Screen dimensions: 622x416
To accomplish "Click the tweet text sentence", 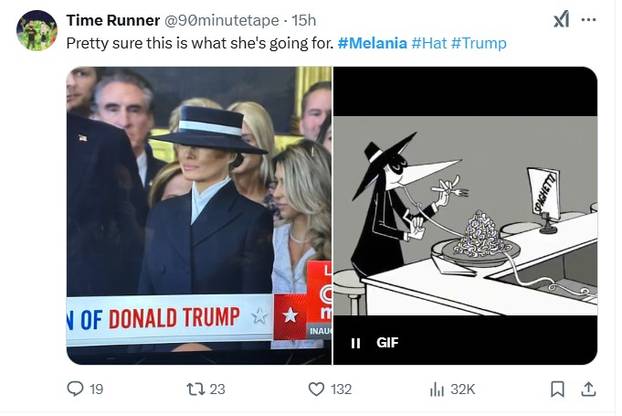I will coord(200,43).
